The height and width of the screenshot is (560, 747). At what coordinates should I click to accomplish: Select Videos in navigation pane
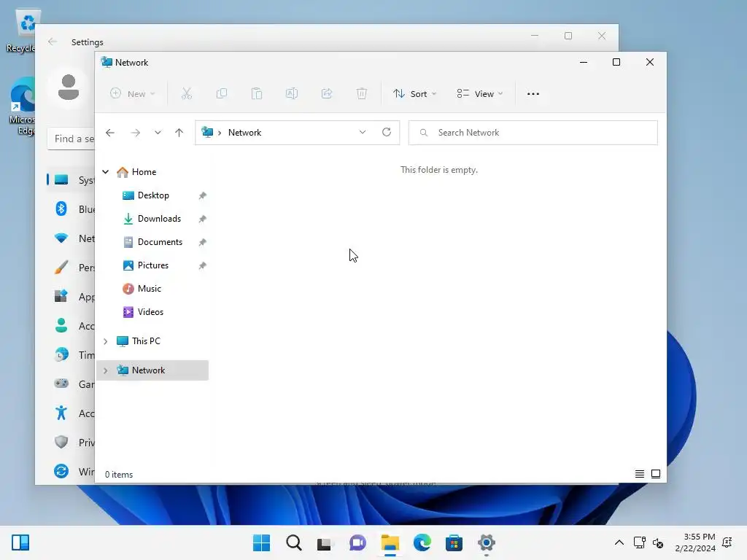[150, 312]
